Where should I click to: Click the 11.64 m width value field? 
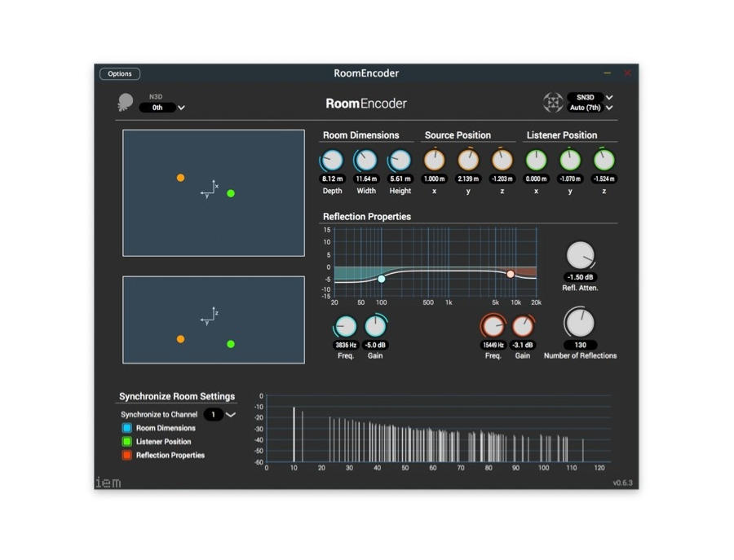366,179
